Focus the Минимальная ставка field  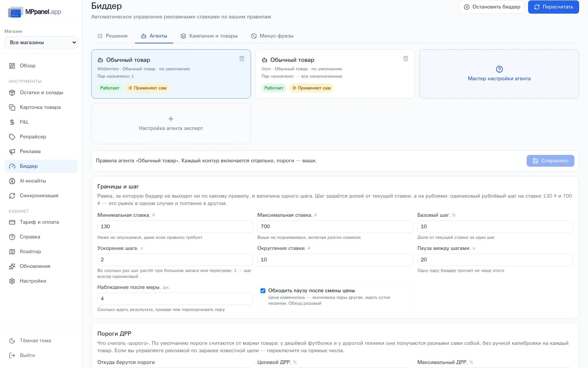tap(175, 227)
